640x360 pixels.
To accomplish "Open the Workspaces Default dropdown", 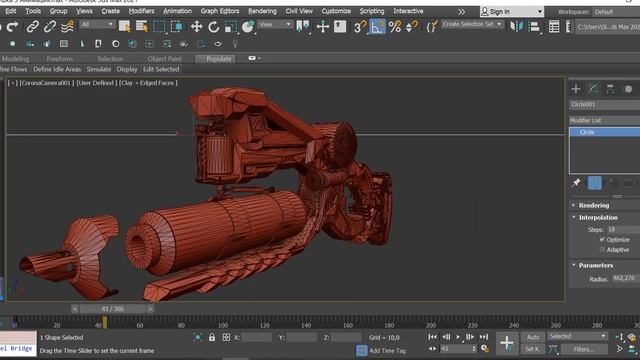I will pyautogui.click(x=616, y=12).
